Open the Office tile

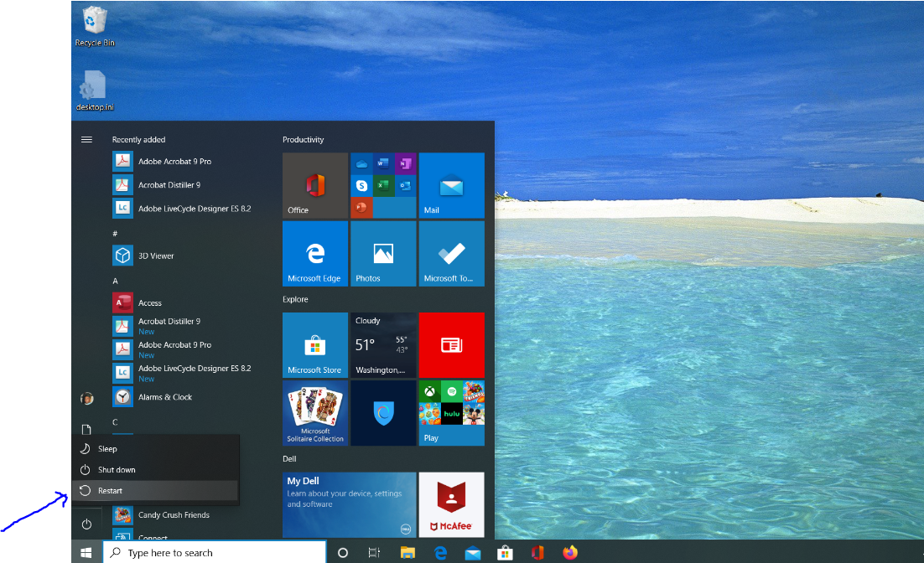click(x=315, y=185)
